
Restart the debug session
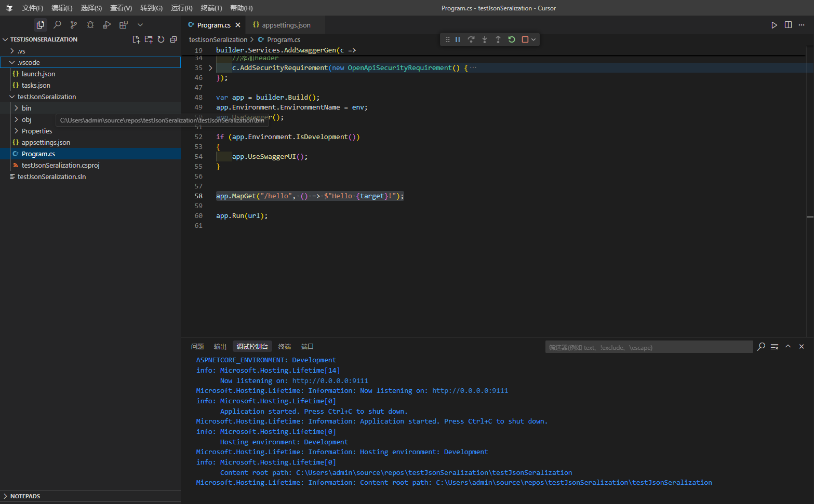click(512, 39)
